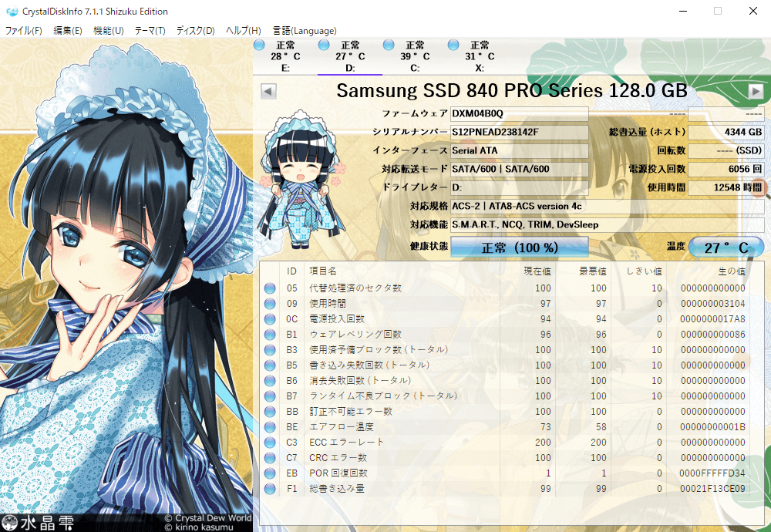Viewport: 771px width, 532px height.
Task: Click the CrystalDiskInfo title bar icon
Action: [12, 11]
